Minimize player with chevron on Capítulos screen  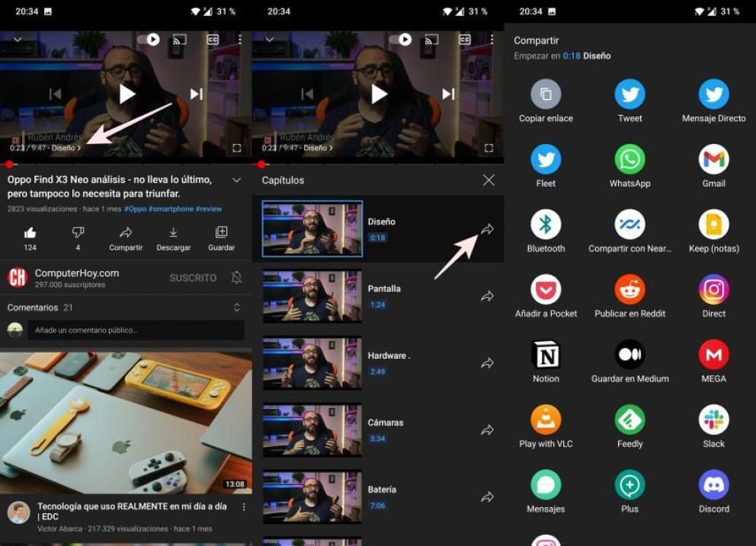point(270,40)
